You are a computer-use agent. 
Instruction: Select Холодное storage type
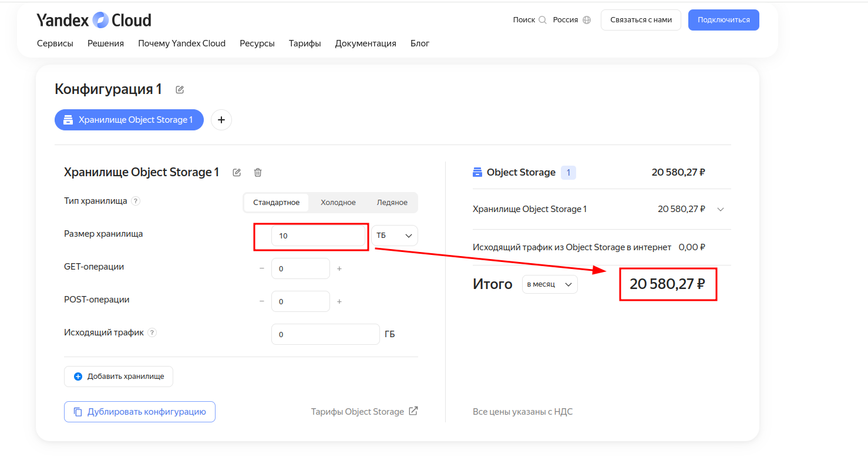pyautogui.click(x=338, y=202)
